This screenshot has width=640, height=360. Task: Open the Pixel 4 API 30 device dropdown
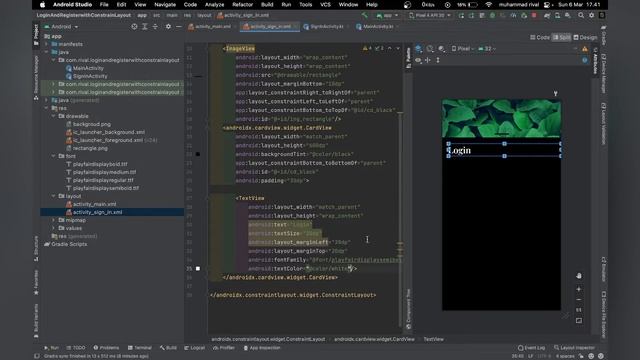click(429, 16)
